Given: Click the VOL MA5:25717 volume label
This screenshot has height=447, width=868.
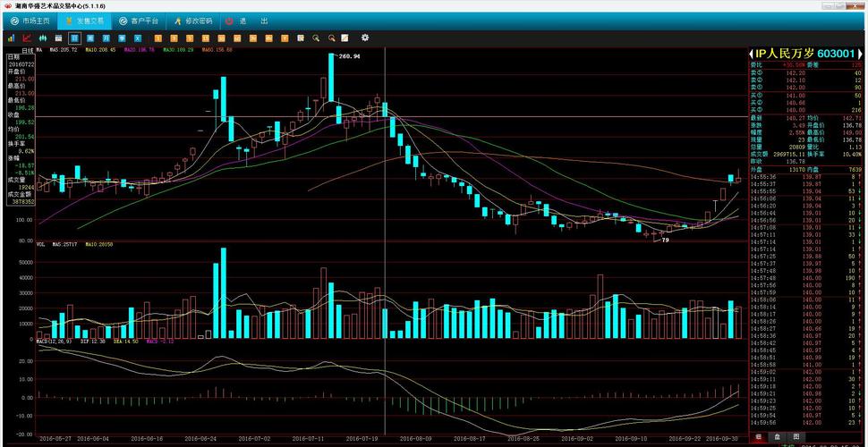Looking at the screenshot, I should click(x=57, y=243).
